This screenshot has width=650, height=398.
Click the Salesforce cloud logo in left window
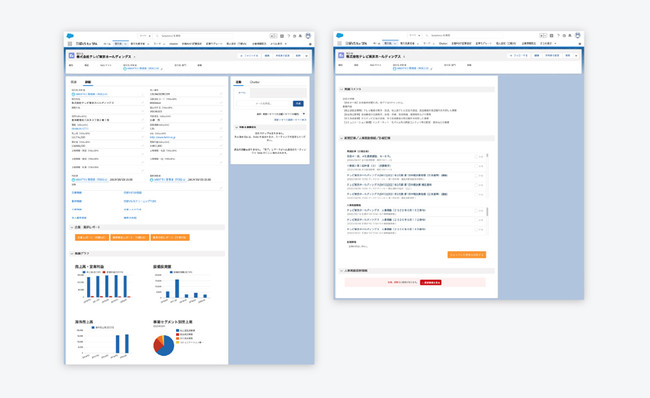[x=70, y=36]
